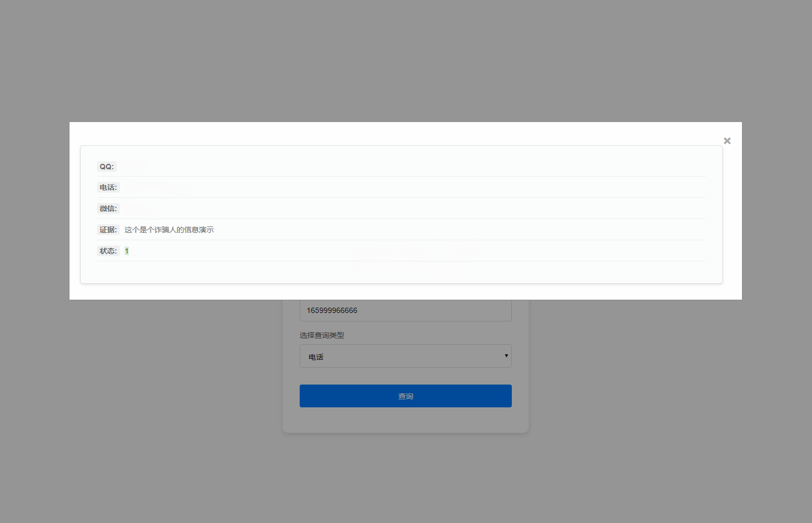812x523 pixels.
Task: Focus the input containing 165999966666
Action: (405, 310)
